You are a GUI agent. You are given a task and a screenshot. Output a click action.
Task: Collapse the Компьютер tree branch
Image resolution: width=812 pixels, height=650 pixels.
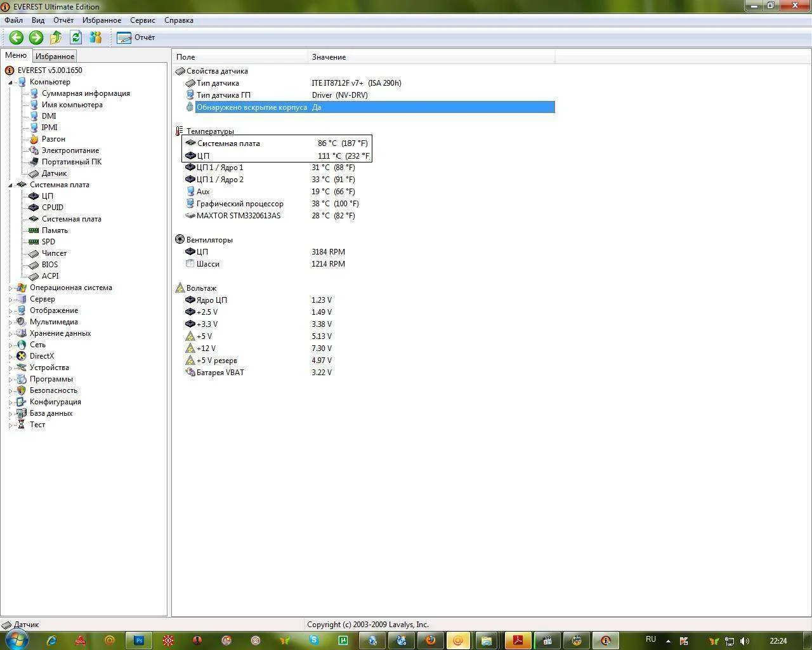pos(11,83)
